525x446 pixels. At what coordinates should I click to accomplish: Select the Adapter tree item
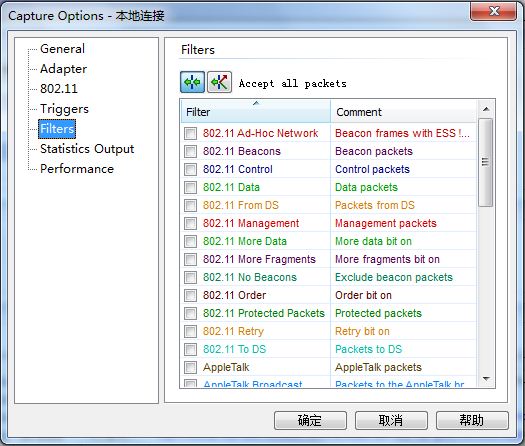click(63, 69)
